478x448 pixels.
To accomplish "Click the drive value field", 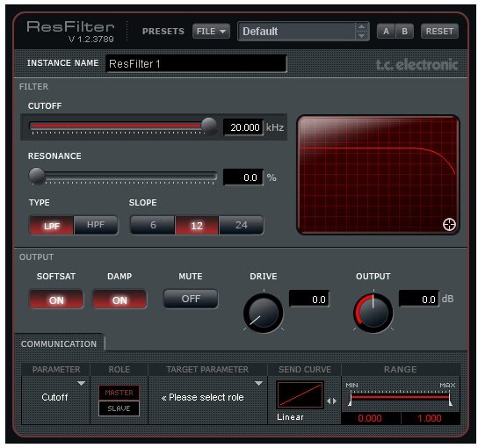I will coord(309,299).
